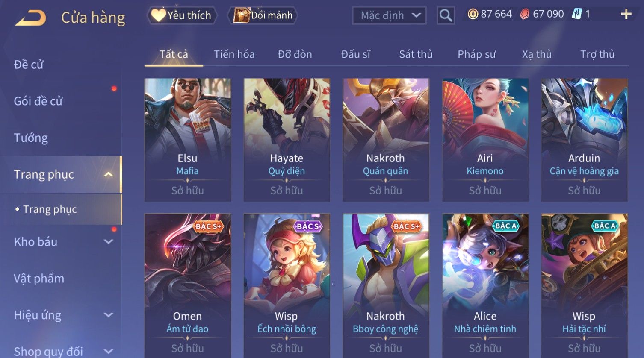Screen dimensions: 644x358
Task: Switch to the Sát thủ tab
Action: (416, 54)
